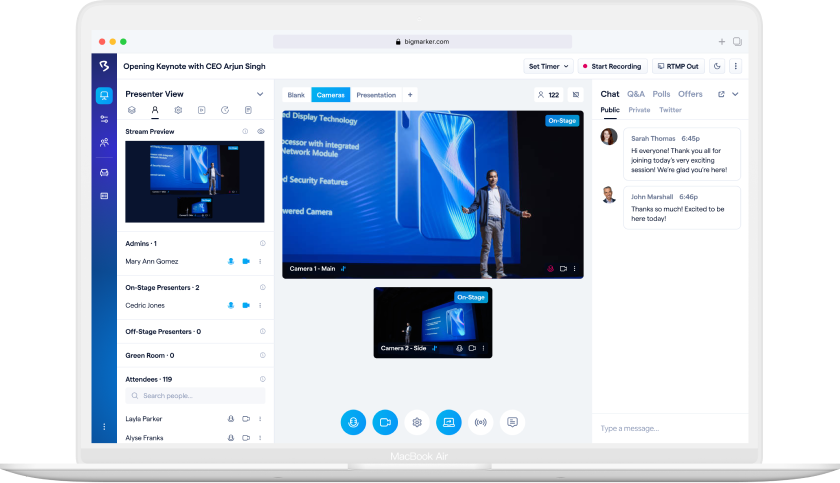Image resolution: width=840 pixels, height=483 pixels.
Task: Click the chat note button in bottom controls
Action: coord(512,422)
